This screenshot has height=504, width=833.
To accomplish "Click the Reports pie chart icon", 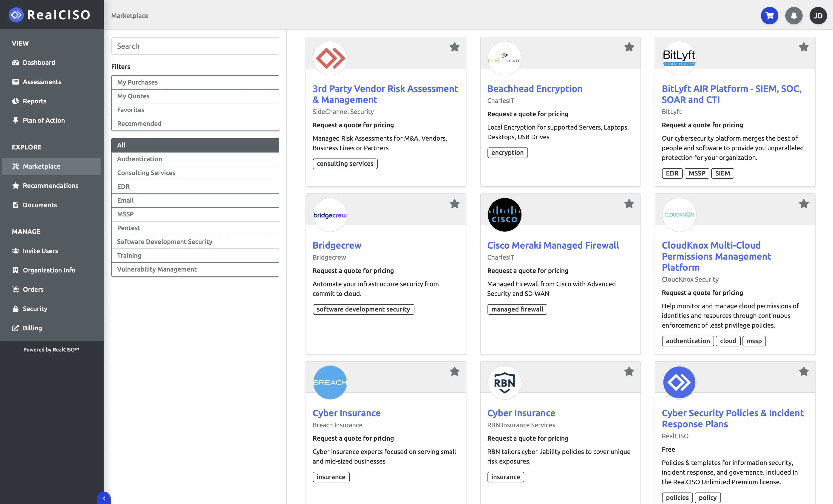I will coord(16,101).
